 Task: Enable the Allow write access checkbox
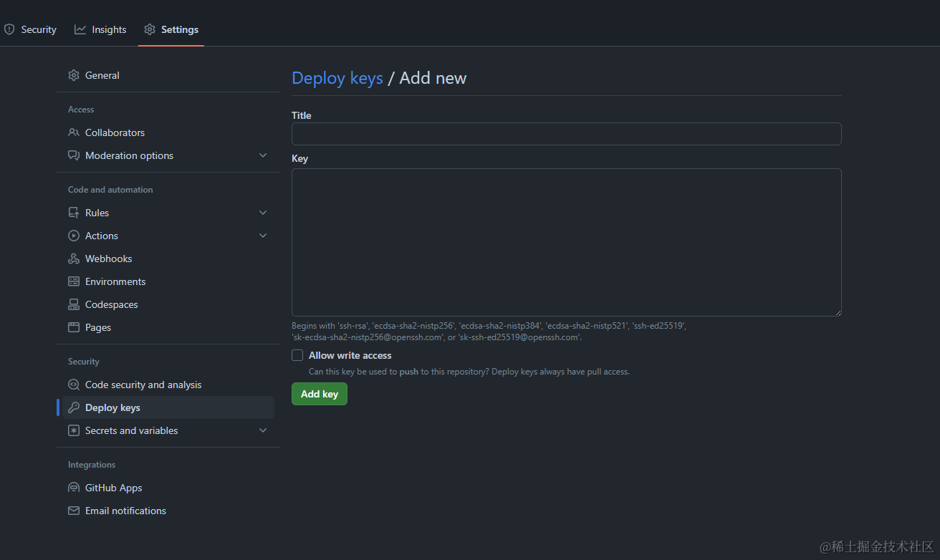(297, 355)
